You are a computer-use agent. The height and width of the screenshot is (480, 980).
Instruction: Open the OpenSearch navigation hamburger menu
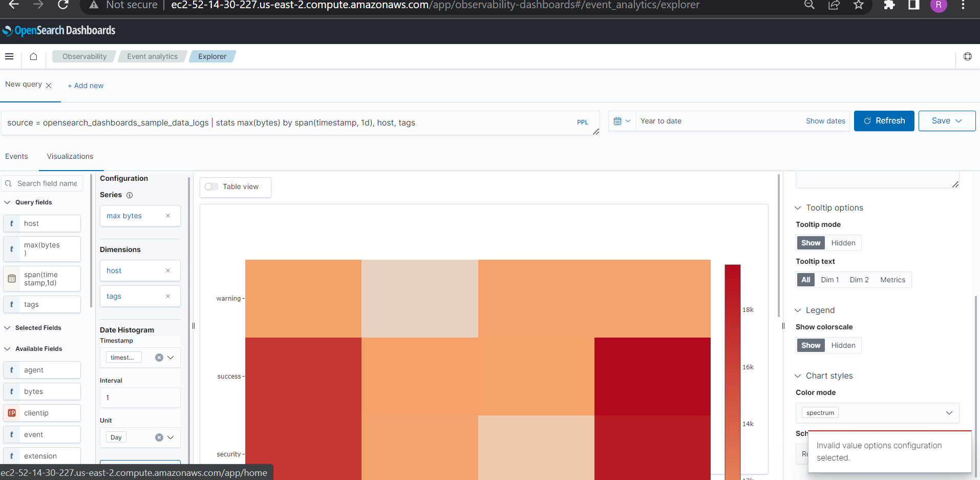pos(9,56)
